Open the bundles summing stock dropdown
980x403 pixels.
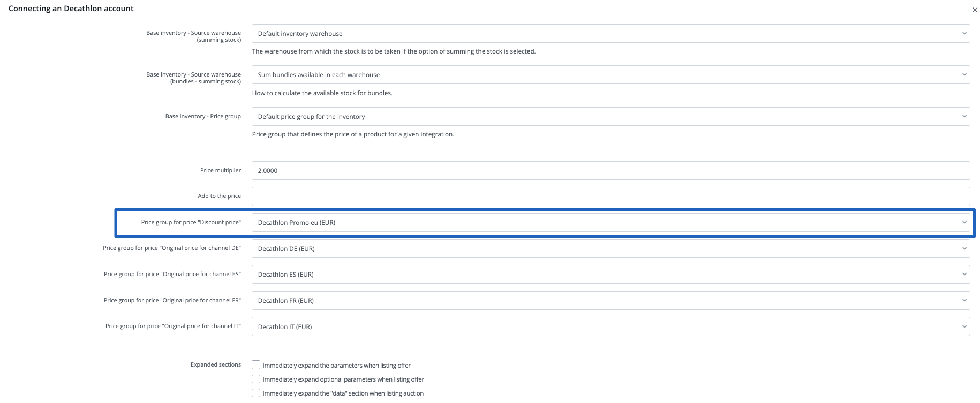[610, 75]
